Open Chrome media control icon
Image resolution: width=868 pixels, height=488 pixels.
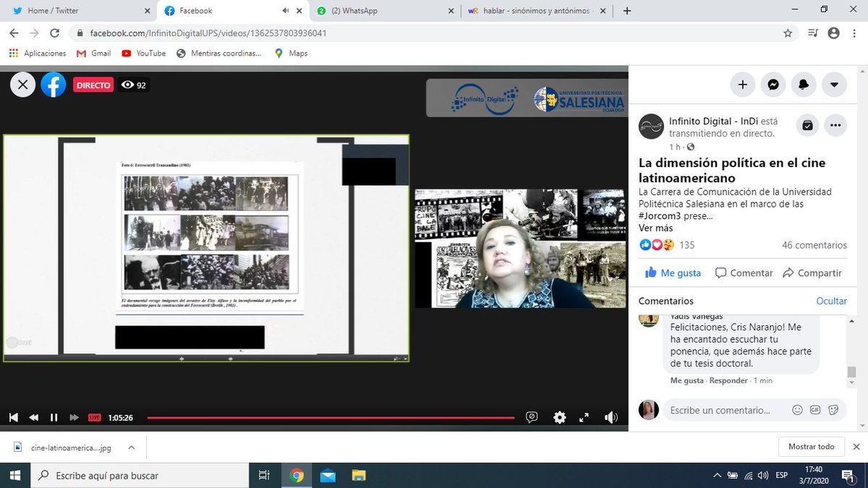[812, 33]
